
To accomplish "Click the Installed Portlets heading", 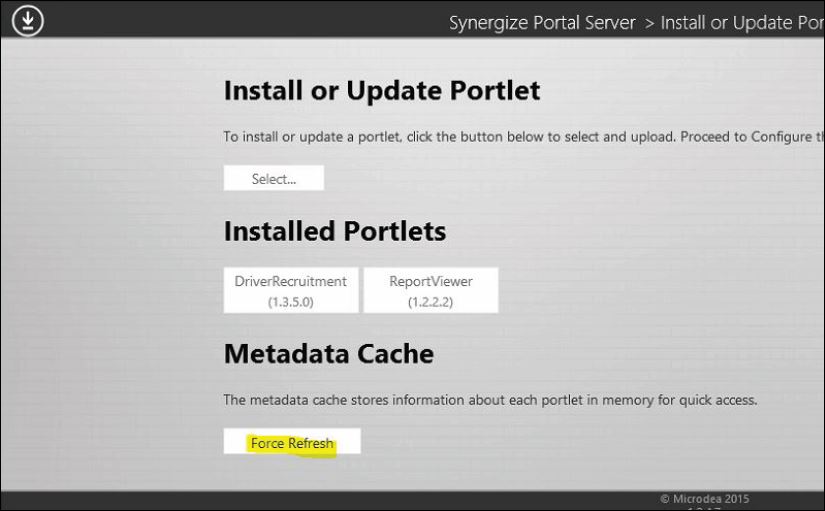I will tap(335, 231).
